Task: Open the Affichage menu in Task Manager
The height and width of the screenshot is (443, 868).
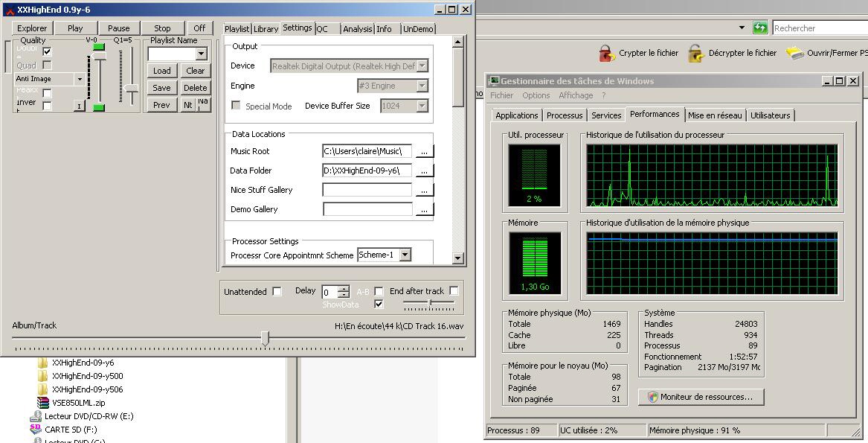Action: coord(576,95)
